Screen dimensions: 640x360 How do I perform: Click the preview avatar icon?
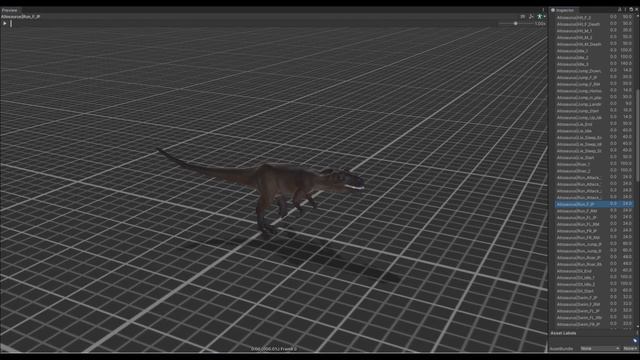tap(540, 16)
